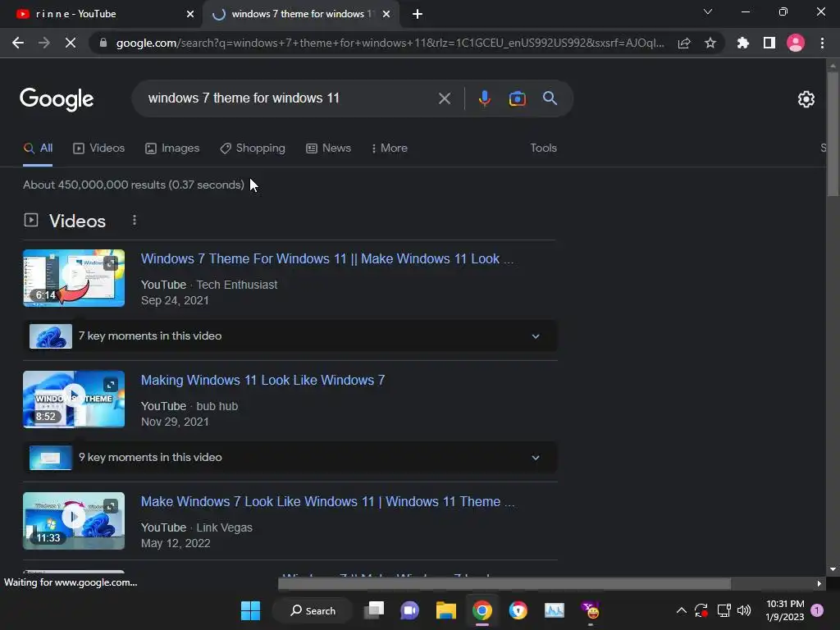Open the search Tools button
The height and width of the screenshot is (630, 840).
[x=543, y=148]
